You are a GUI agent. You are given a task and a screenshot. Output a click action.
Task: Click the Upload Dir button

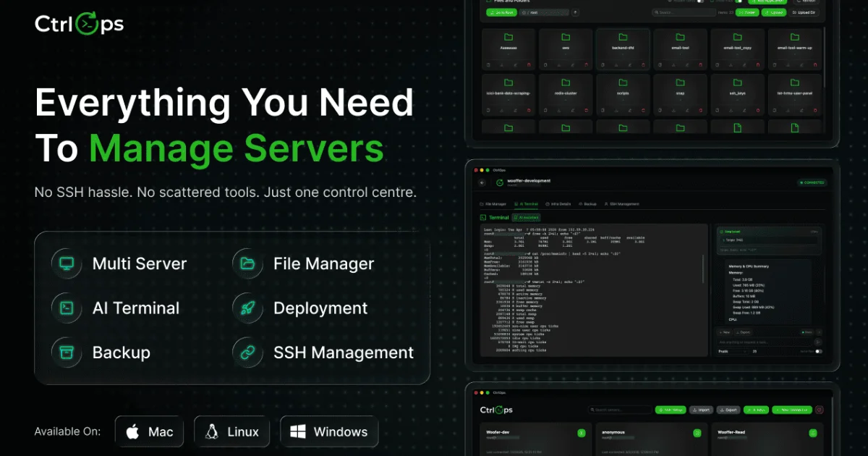pyautogui.click(x=804, y=12)
